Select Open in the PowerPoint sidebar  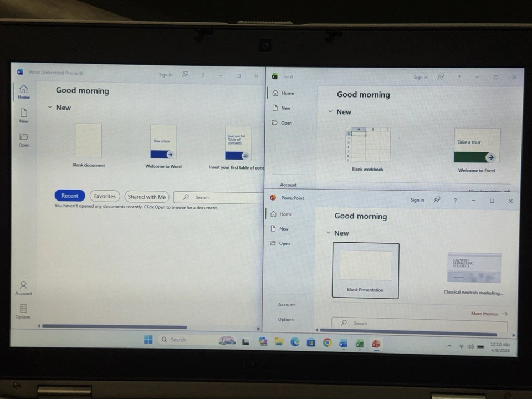click(280, 243)
